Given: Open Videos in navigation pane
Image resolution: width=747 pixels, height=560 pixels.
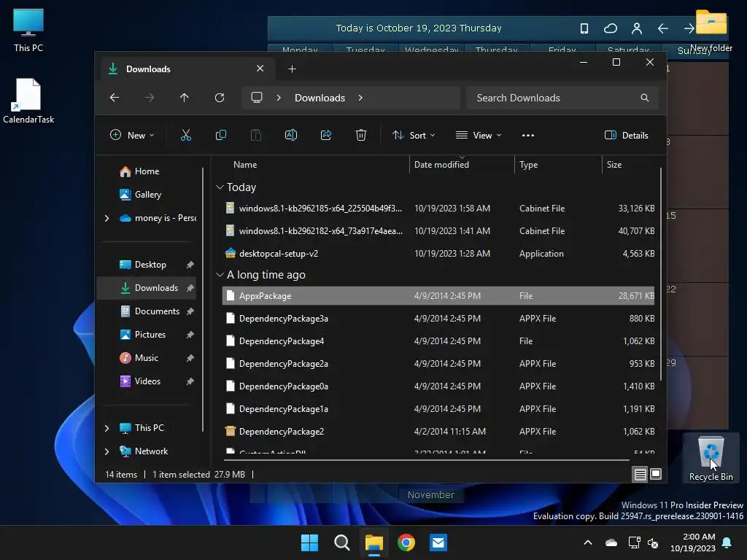Looking at the screenshot, I should 147,381.
